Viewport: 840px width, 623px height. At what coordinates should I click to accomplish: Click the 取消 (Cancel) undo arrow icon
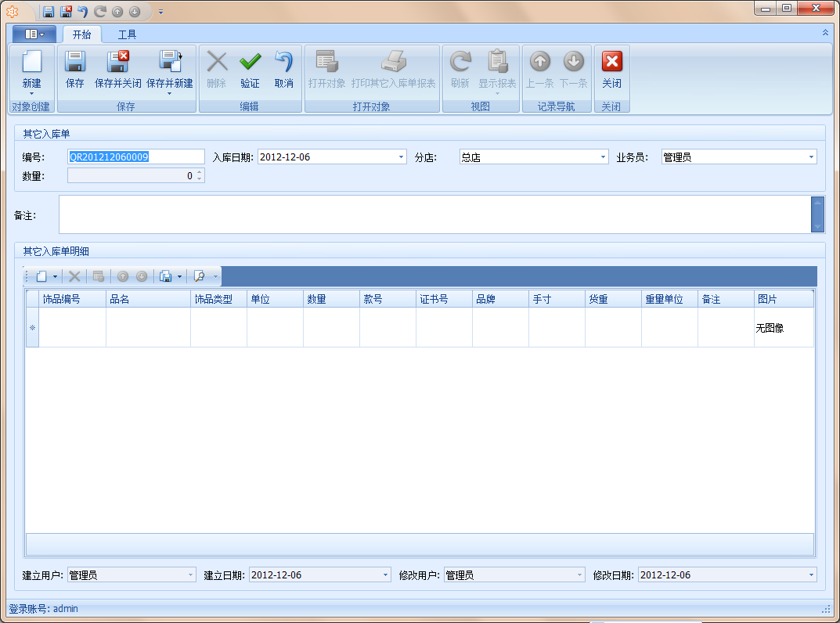click(284, 62)
